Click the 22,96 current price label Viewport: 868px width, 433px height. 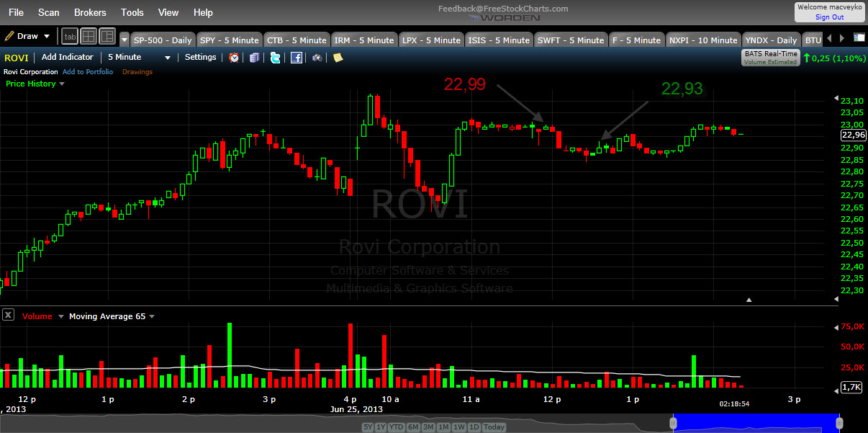click(x=853, y=135)
